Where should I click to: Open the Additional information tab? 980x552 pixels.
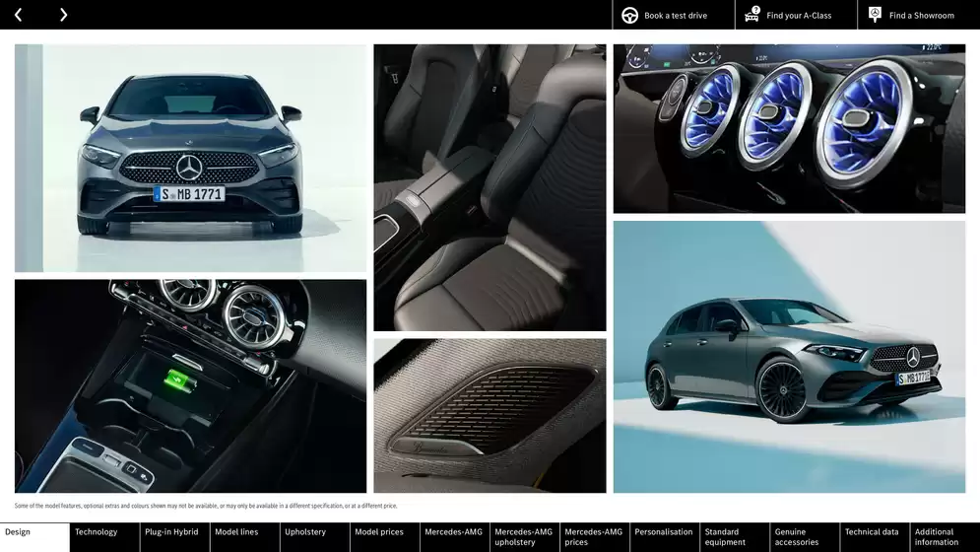(x=945, y=537)
